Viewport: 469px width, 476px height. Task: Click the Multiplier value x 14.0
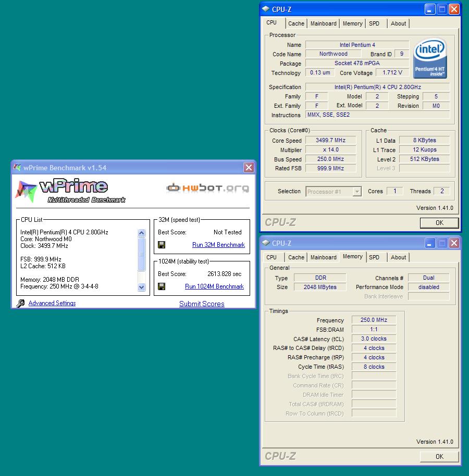(x=330, y=149)
